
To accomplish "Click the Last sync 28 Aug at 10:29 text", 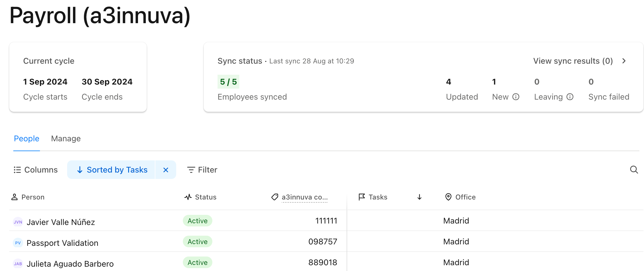I will coord(312,61).
